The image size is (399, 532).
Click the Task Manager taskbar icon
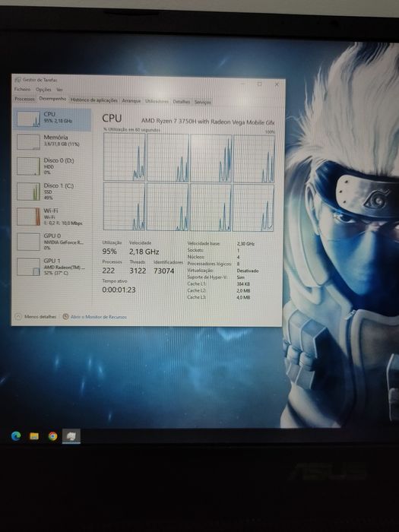(x=71, y=436)
